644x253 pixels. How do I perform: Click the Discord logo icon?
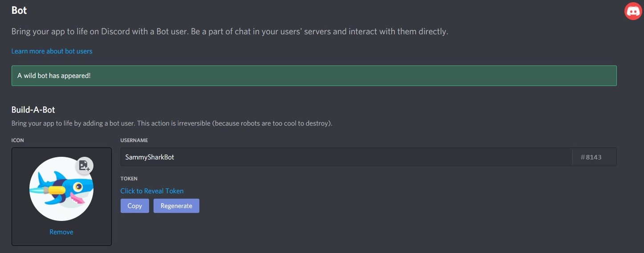[x=633, y=11]
